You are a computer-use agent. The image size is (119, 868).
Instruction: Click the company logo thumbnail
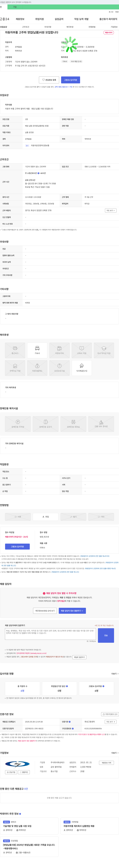(x=17, y=764)
